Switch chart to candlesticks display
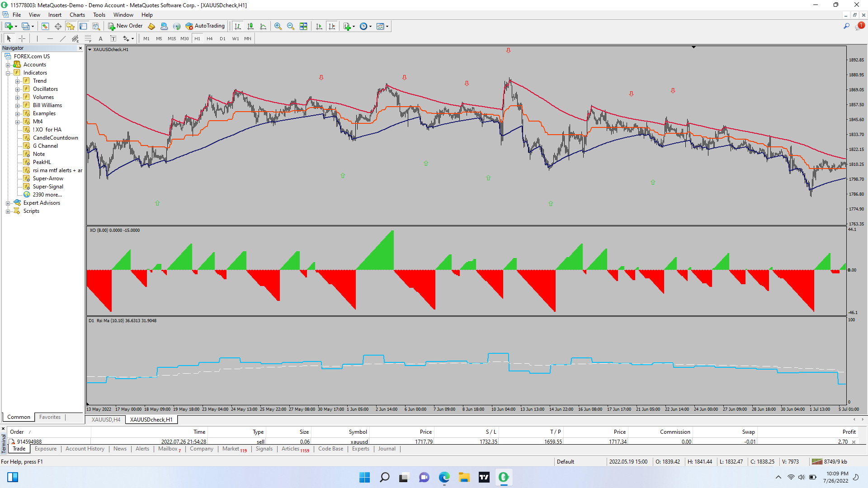The height and width of the screenshot is (488, 868). (x=250, y=26)
